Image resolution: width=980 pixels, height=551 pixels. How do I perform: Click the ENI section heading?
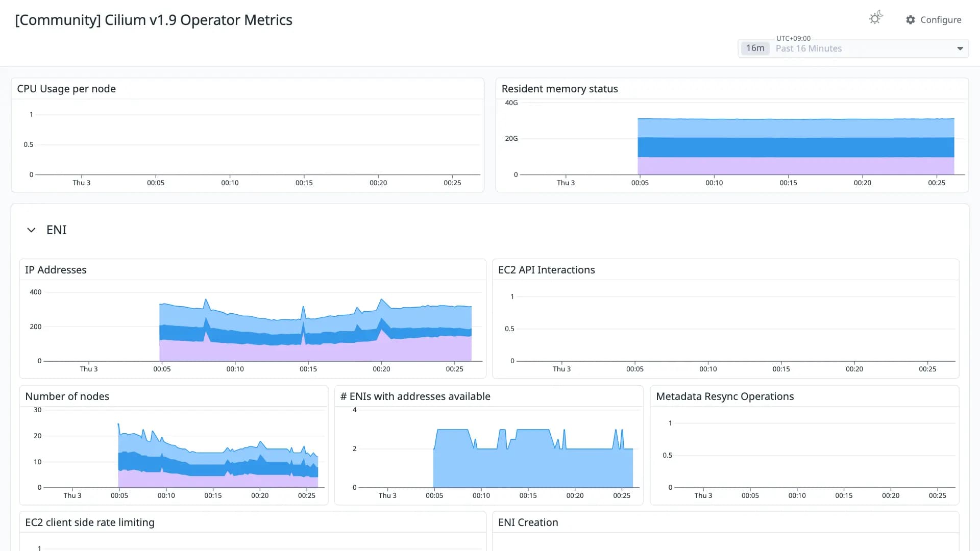(56, 230)
